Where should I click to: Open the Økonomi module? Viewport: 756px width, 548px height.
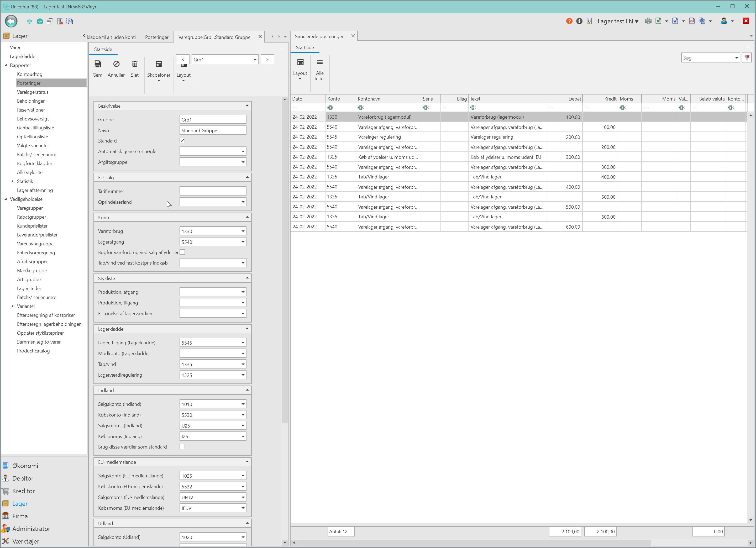pyautogui.click(x=25, y=466)
